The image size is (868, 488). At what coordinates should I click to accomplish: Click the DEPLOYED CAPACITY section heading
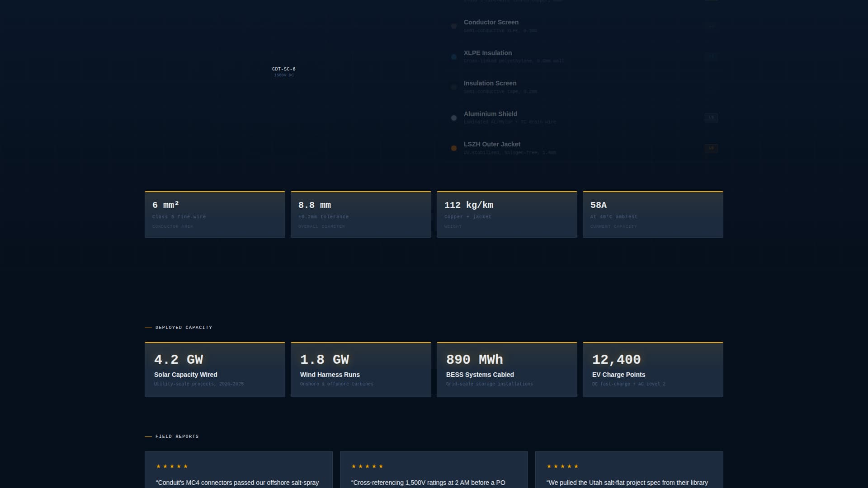pos(183,327)
